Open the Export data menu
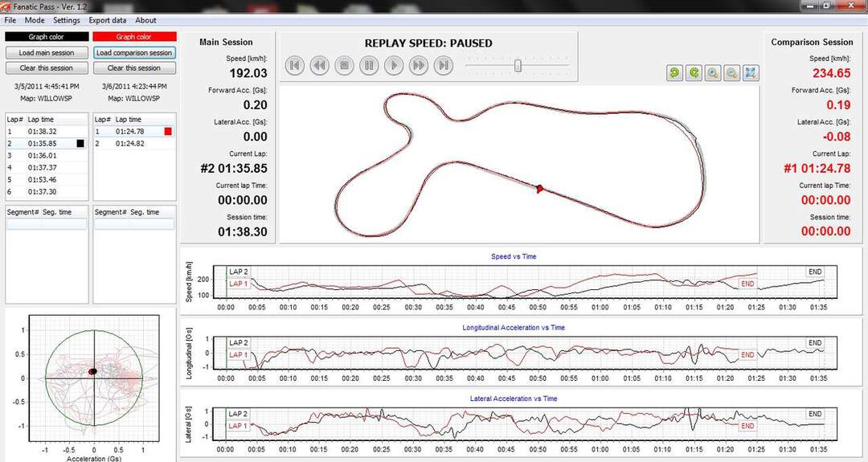 (107, 20)
